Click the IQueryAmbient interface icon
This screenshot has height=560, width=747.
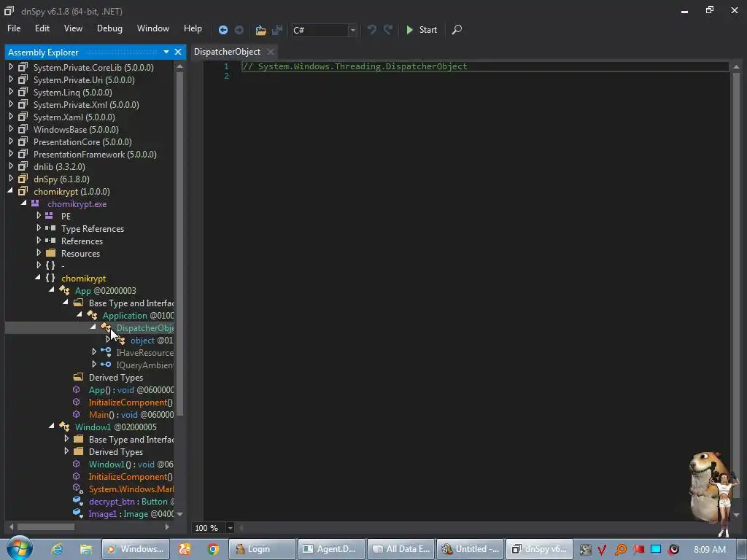106,365
